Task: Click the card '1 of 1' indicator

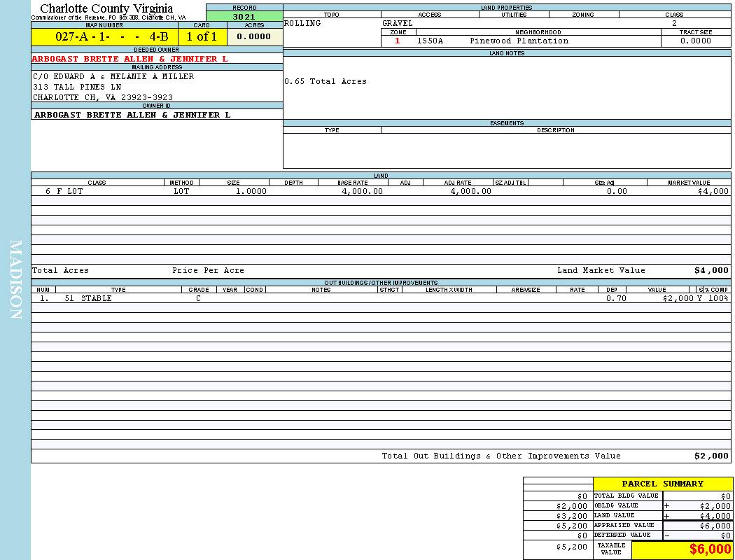Action: [x=202, y=37]
